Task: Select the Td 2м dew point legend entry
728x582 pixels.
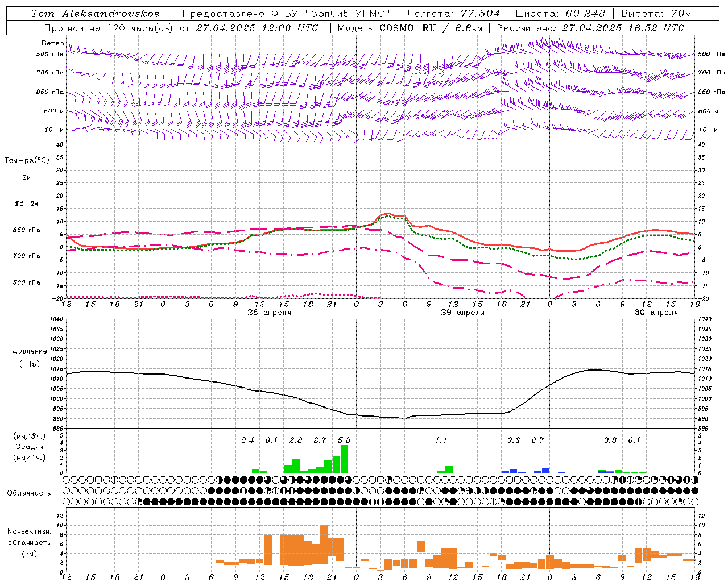Action: (x=27, y=203)
